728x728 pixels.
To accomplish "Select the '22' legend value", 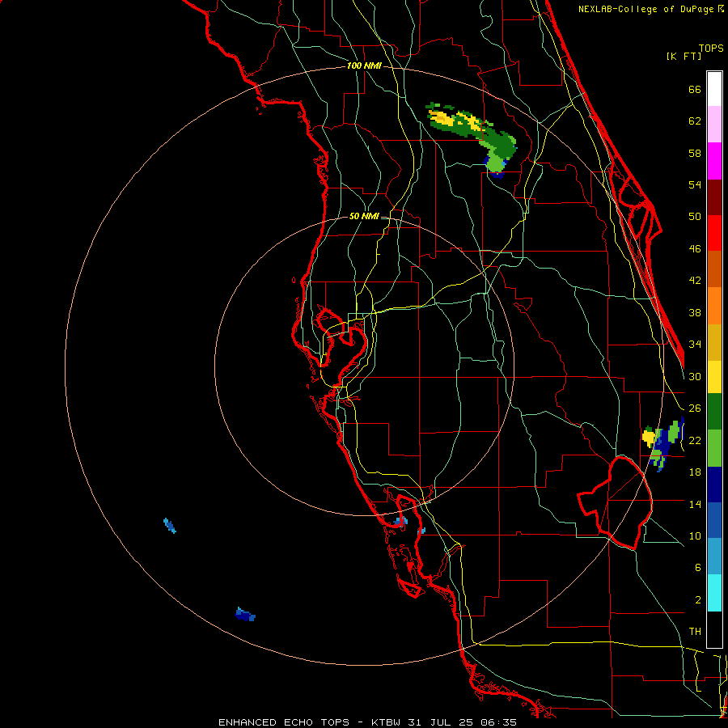I will (x=695, y=440).
